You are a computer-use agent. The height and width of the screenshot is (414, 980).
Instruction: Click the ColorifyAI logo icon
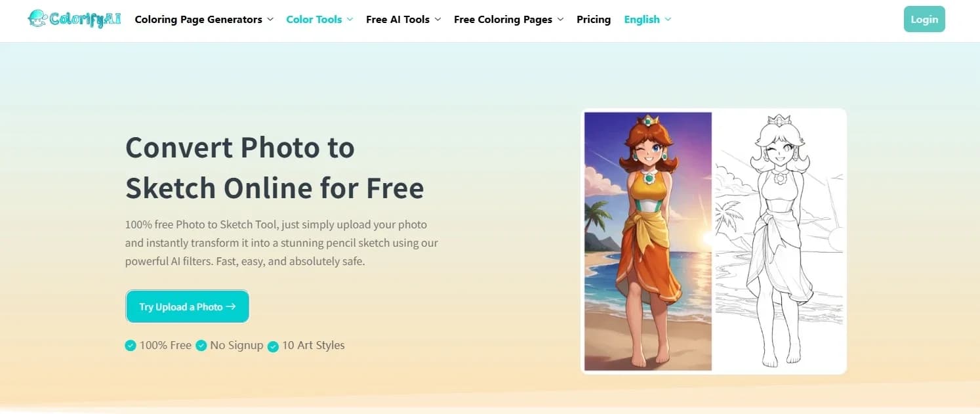[x=38, y=19]
